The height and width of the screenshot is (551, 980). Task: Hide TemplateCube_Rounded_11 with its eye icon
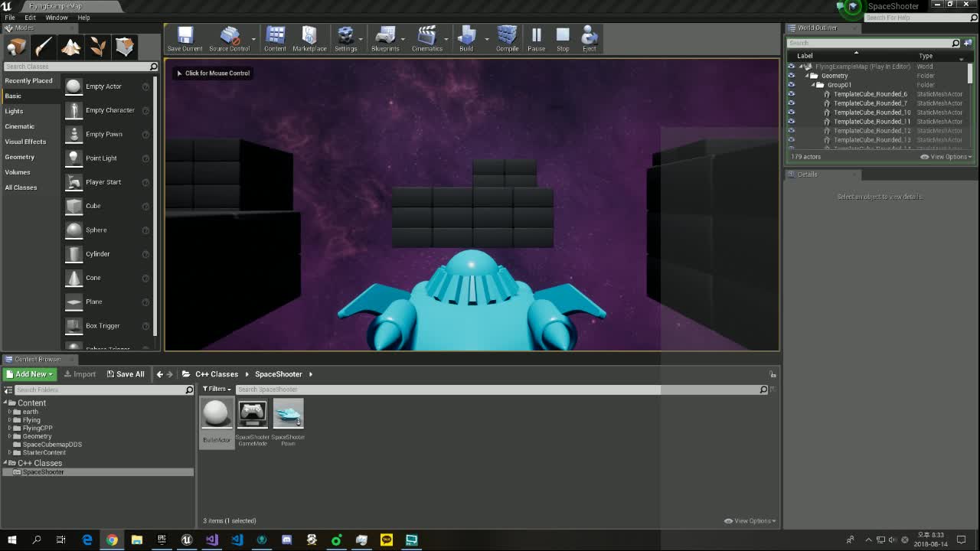coord(791,122)
